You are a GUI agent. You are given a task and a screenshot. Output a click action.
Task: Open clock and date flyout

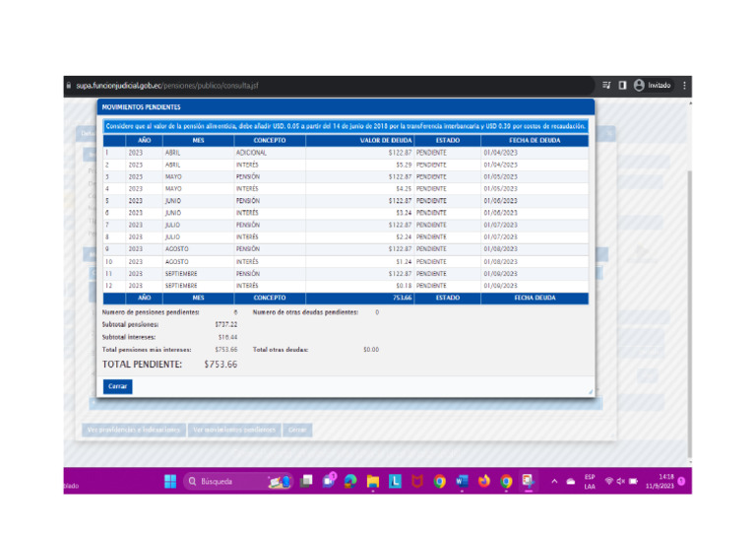coord(659,481)
